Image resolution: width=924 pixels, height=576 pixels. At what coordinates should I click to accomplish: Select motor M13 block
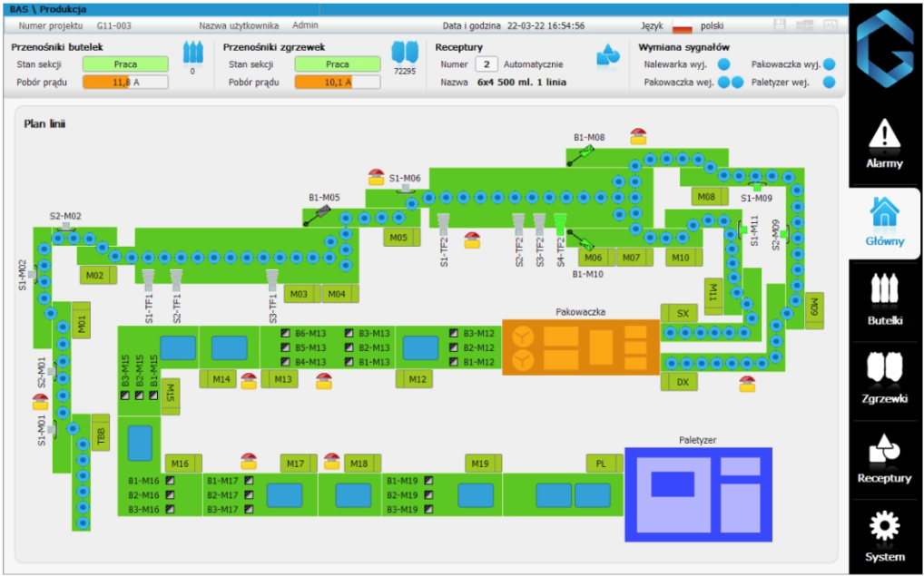point(280,378)
